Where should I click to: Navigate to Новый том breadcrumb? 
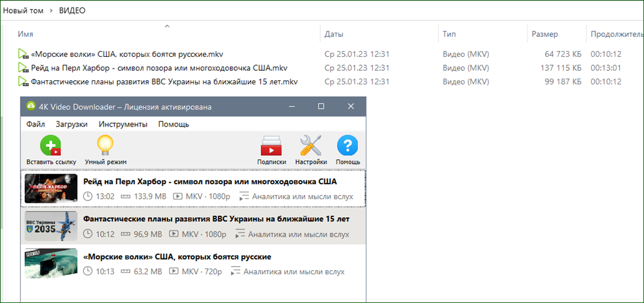click(23, 11)
